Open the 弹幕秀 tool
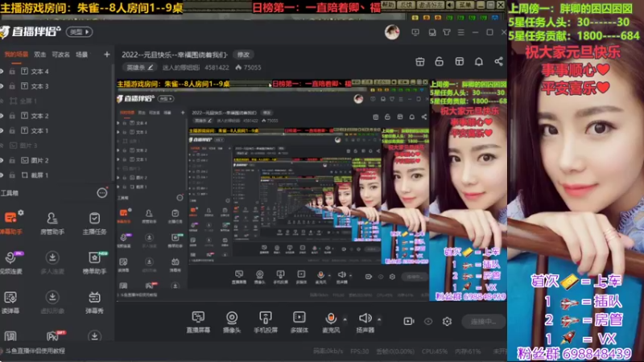Viewport: 644px width, 362px height. [x=94, y=302]
